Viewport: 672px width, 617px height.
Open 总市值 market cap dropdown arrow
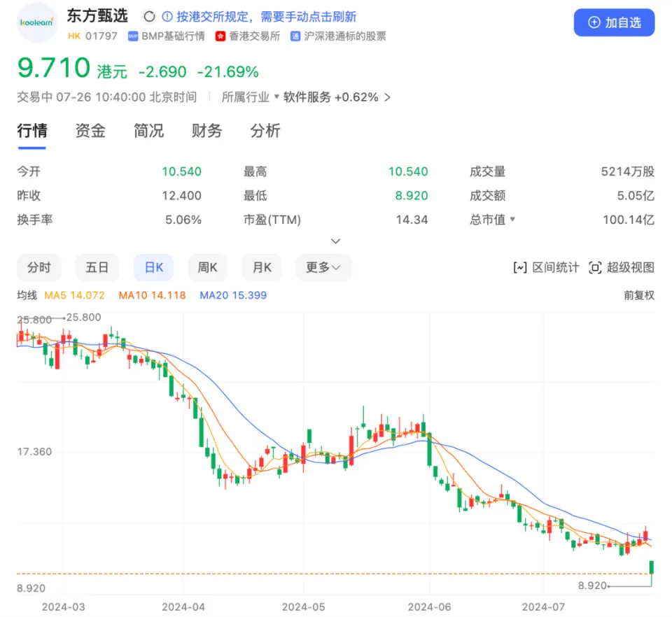[512, 220]
